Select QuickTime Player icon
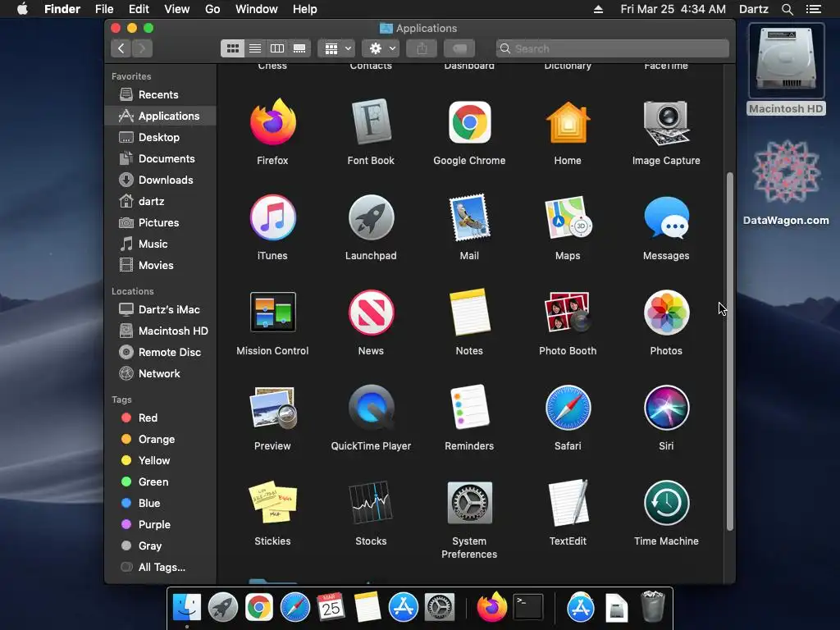Image resolution: width=840 pixels, height=630 pixels. point(371,408)
